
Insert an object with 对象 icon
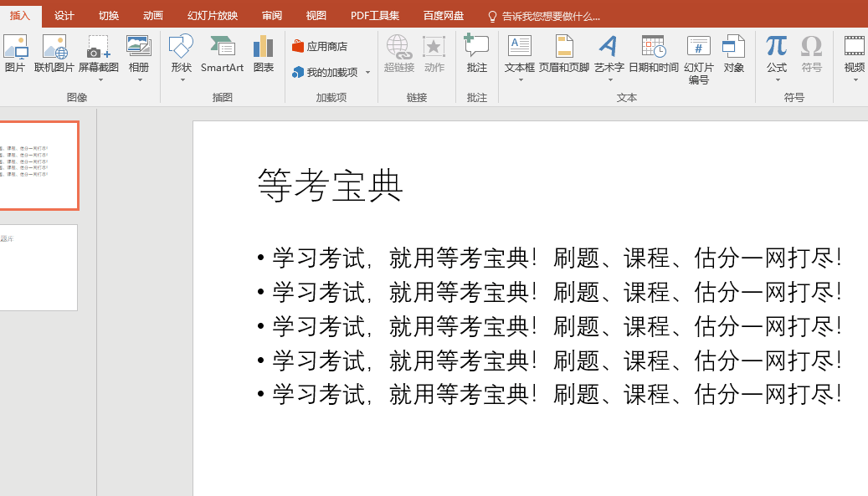[733, 46]
